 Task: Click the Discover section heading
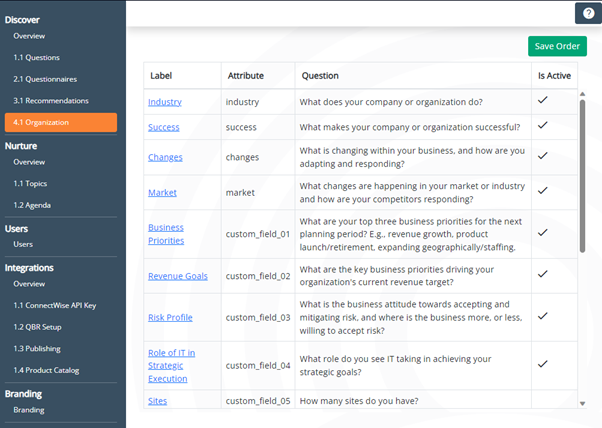[x=22, y=20]
